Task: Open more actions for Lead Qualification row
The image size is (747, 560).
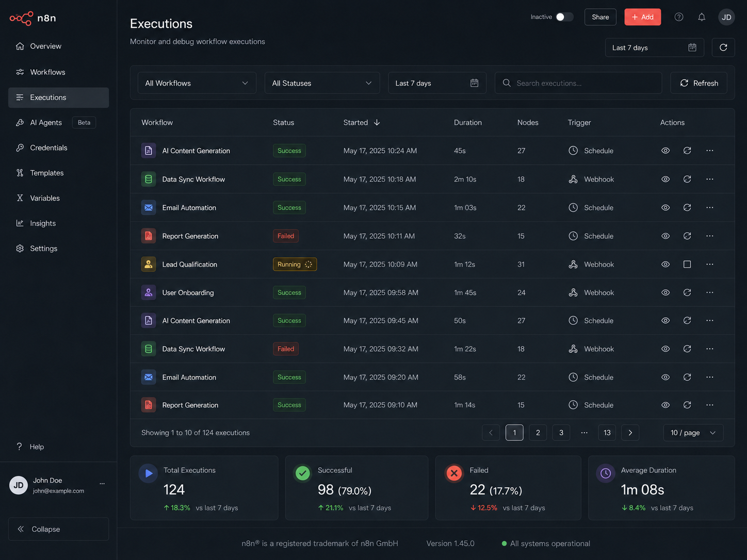Action: click(710, 264)
